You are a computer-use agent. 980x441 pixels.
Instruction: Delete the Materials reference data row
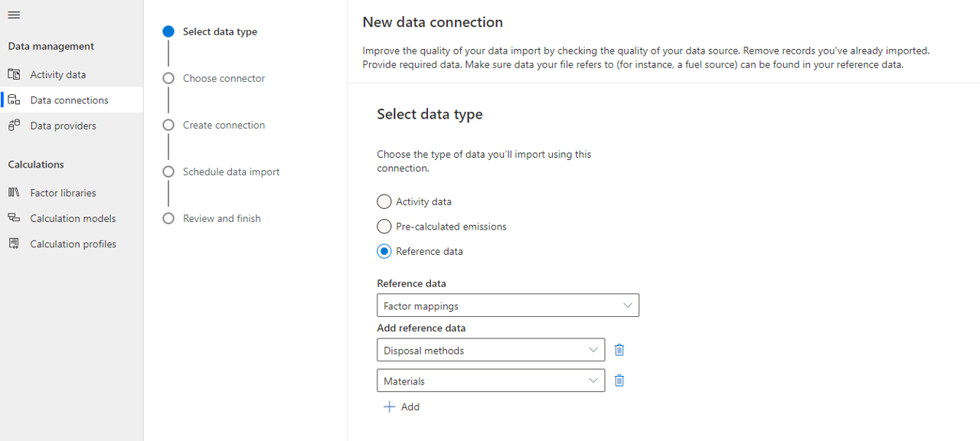coord(619,381)
